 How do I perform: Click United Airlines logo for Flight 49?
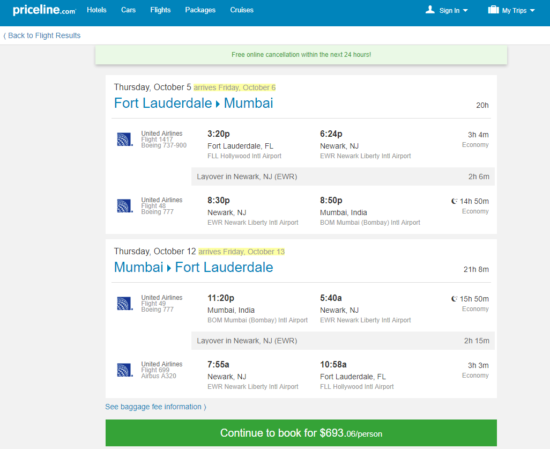(x=125, y=303)
